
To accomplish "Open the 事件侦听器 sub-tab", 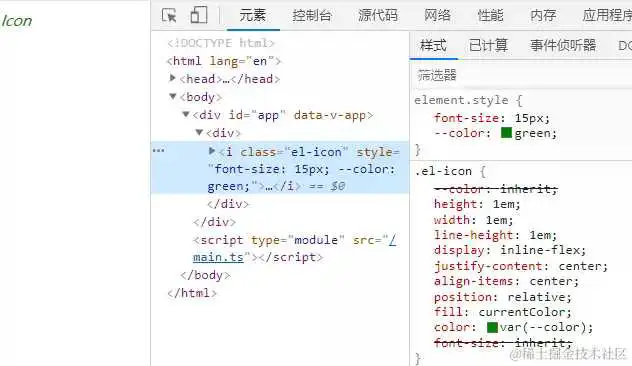I will [x=563, y=45].
